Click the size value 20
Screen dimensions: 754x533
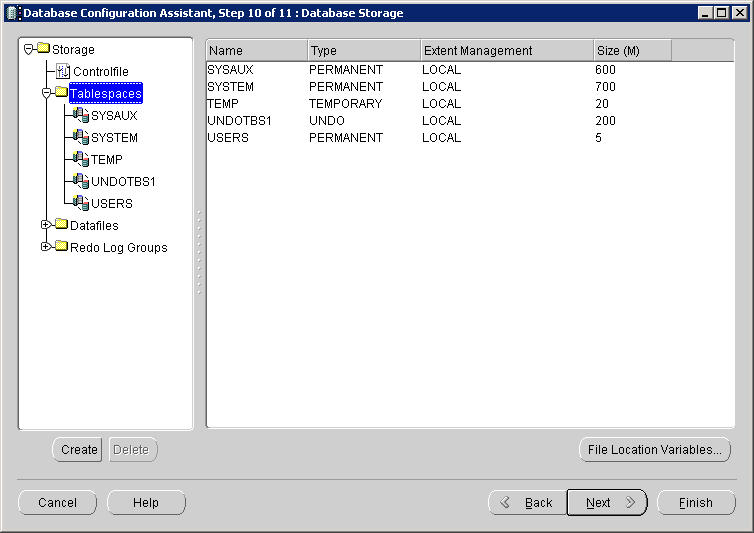tap(602, 103)
